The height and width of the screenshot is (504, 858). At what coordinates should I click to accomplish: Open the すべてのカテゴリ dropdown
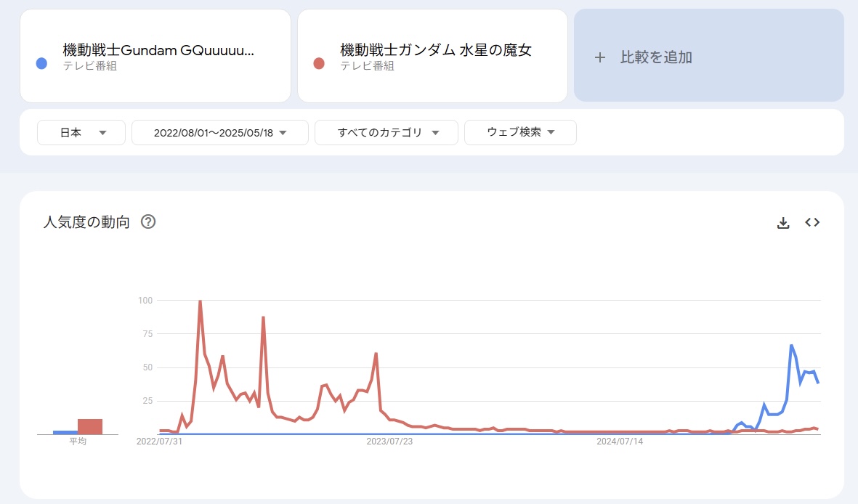386,132
